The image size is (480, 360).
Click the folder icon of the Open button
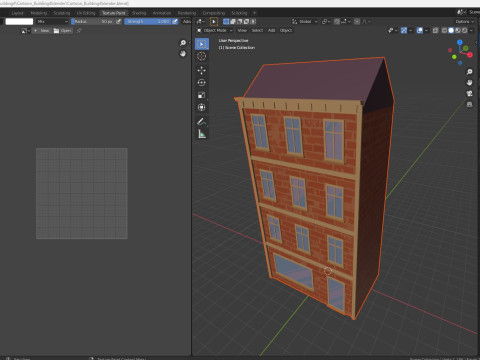point(56,31)
